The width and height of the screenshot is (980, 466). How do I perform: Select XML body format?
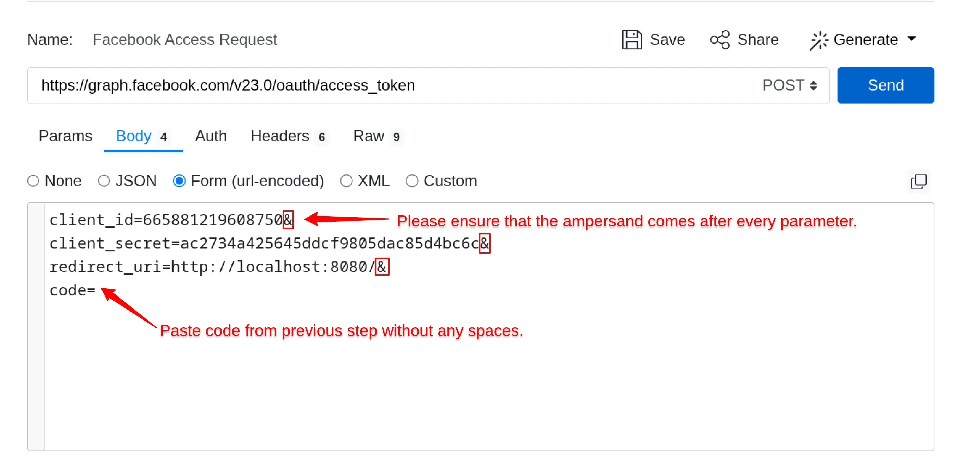tap(347, 181)
